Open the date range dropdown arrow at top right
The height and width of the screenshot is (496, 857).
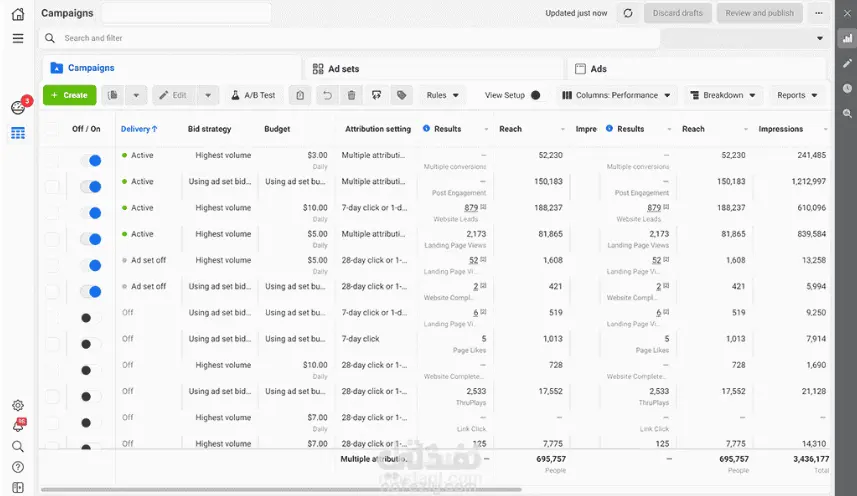[820, 38]
